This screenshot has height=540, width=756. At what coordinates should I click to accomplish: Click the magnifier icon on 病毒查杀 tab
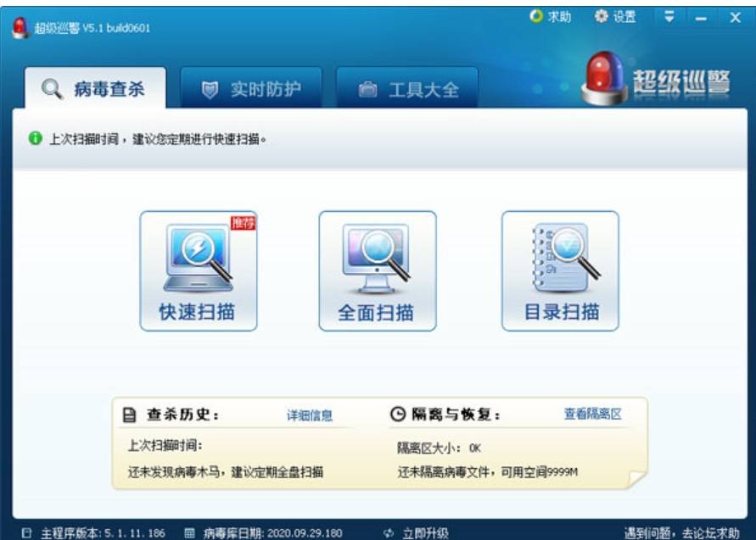pos(52,89)
